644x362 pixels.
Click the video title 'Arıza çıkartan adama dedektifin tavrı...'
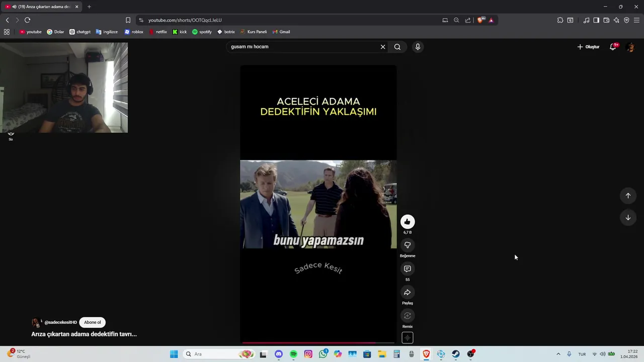pyautogui.click(x=84, y=334)
